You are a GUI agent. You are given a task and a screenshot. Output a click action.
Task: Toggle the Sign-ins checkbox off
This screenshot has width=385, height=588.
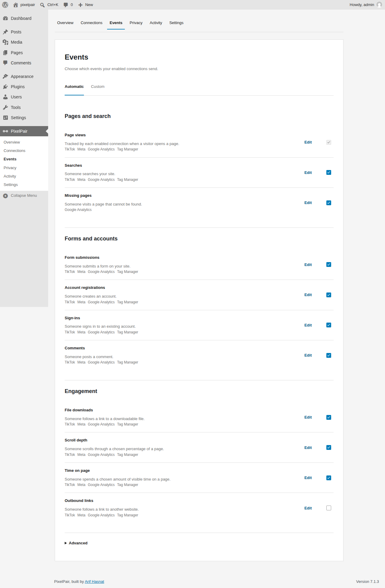(x=329, y=325)
